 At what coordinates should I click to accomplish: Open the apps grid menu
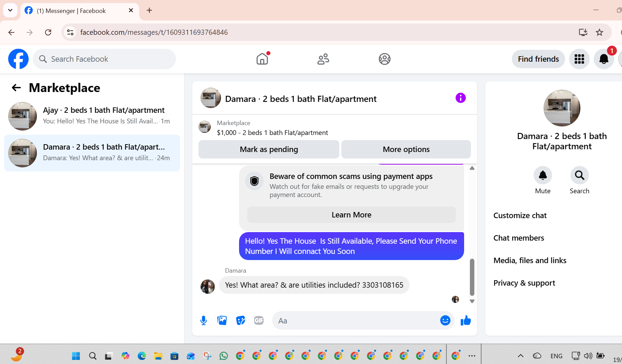point(579,59)
